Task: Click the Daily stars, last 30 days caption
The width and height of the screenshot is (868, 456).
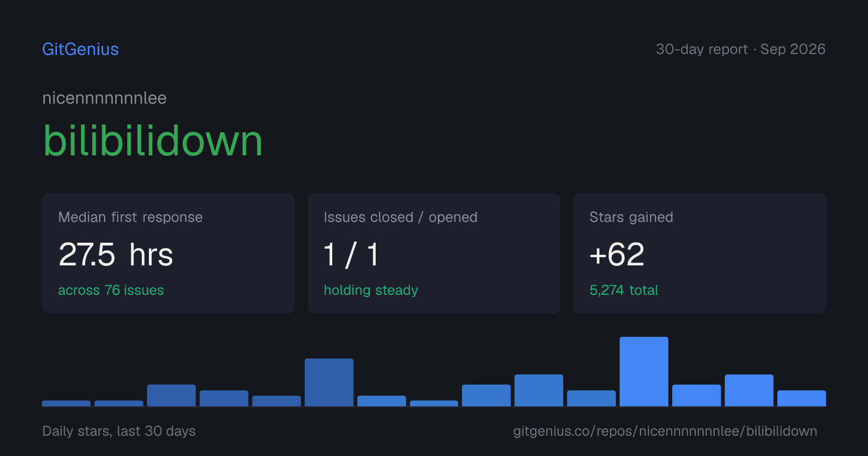Action: pyautogui.click(x=119, y=431)
